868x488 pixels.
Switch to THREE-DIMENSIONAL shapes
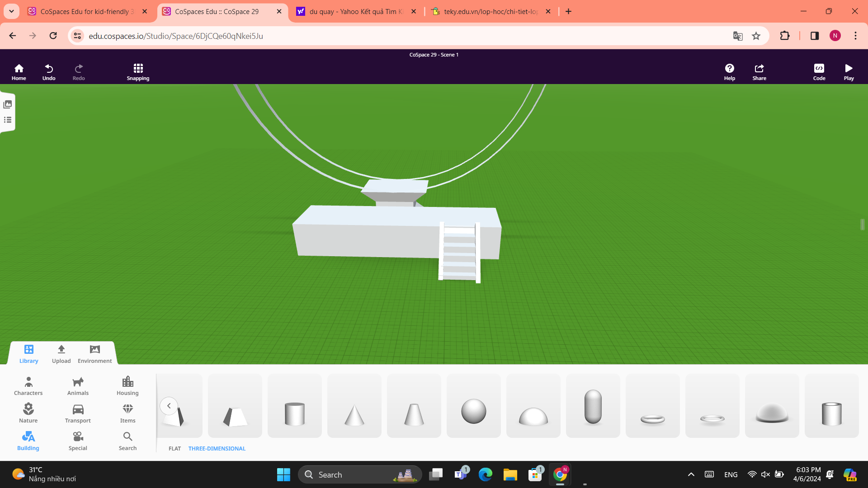(x=217, y=449)
